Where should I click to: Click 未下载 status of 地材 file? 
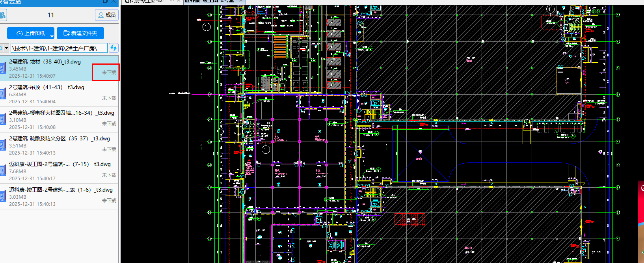109,73
